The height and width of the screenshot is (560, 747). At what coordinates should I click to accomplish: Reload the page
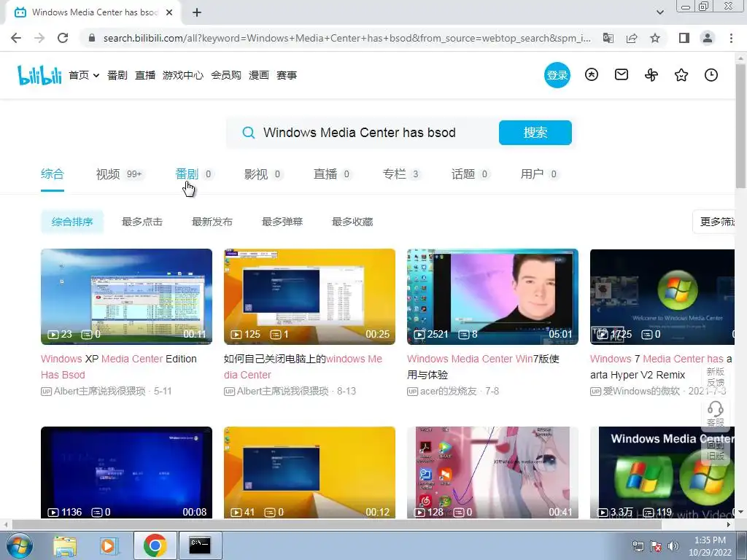(x=63, y=38)
